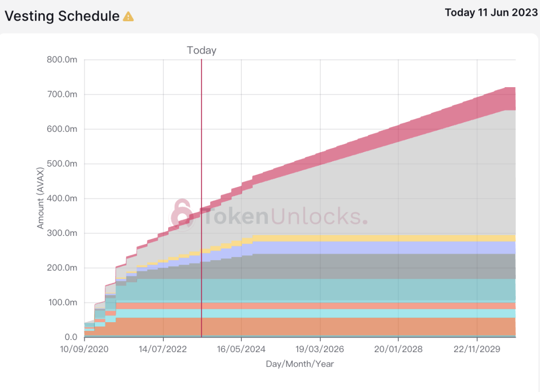Click the red Today vertical marker line
540x392 pixels.
201,198
